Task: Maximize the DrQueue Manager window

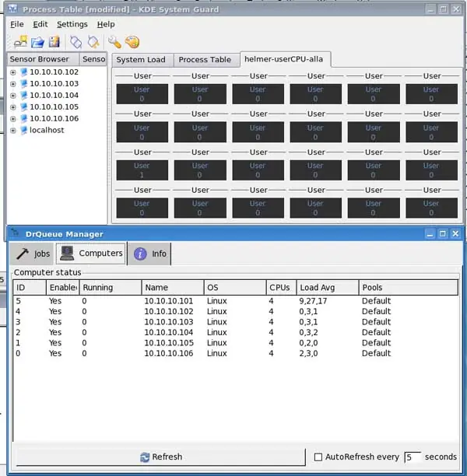Action: tap(443, 234)
